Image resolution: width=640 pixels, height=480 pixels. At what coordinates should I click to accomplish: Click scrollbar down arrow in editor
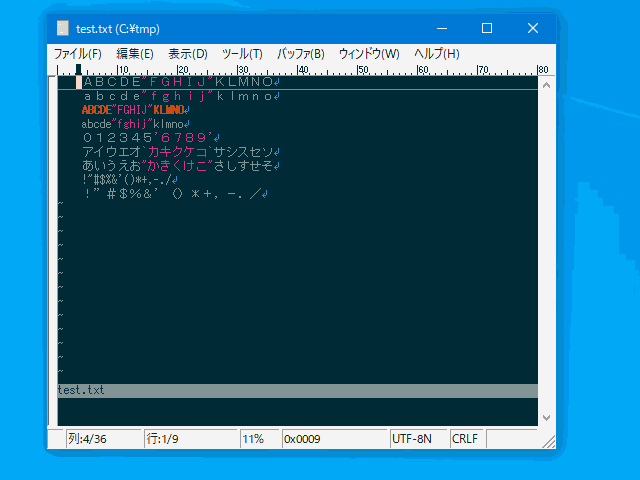pos(547,418)
